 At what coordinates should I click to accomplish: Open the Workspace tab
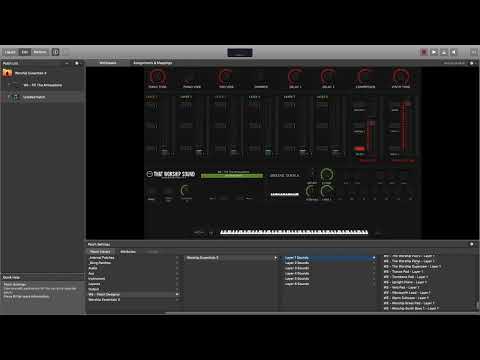coord(108,63)
